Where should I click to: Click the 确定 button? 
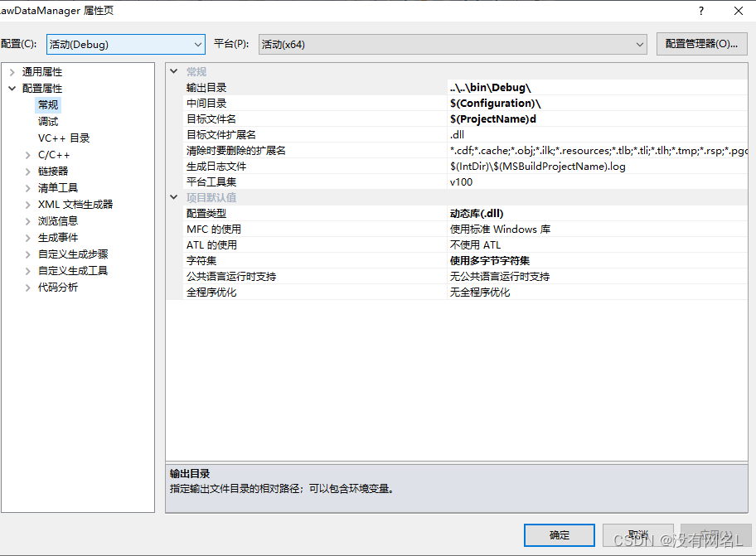[559, 534]
